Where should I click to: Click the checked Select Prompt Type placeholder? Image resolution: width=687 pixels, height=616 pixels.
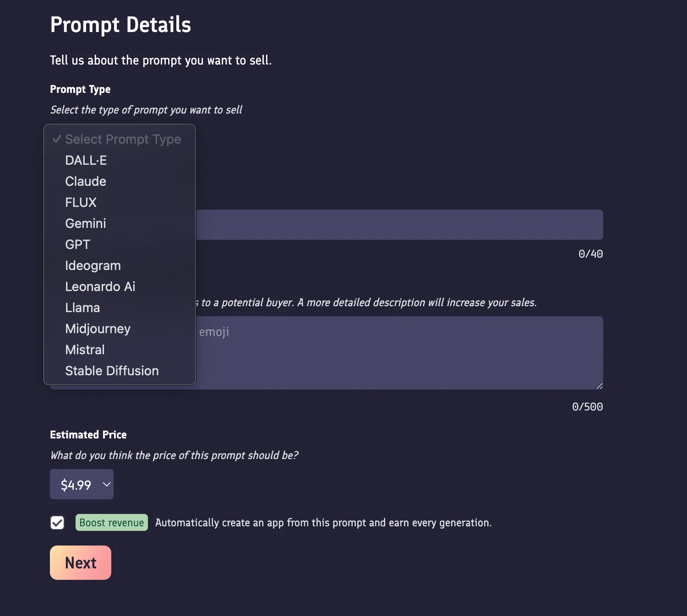(123, 139)
